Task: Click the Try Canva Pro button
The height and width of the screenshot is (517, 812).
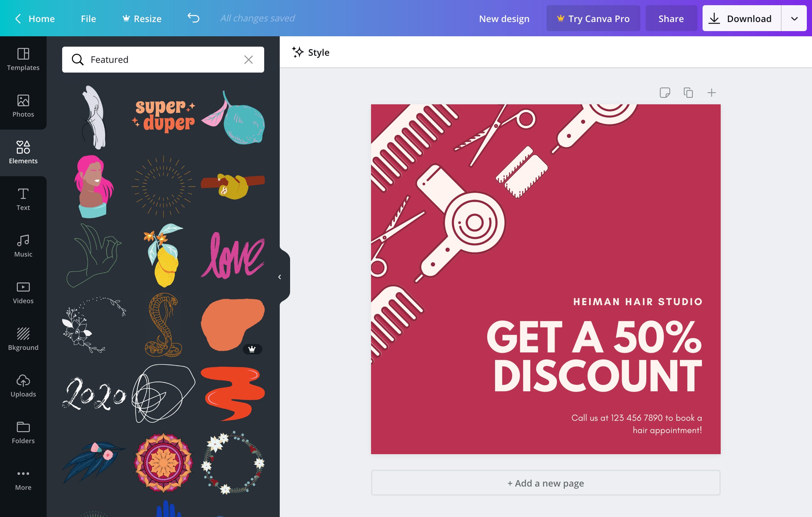Action: [x=593, y=18]
